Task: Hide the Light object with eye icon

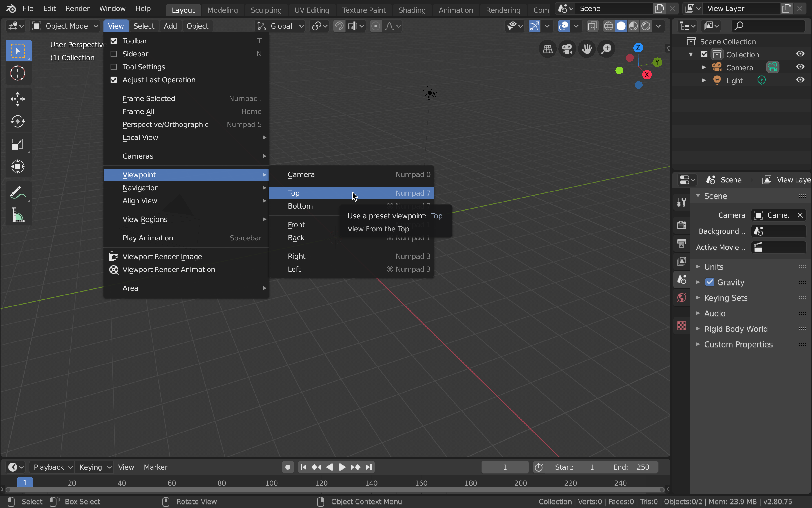Action: [x=800, y=80]
